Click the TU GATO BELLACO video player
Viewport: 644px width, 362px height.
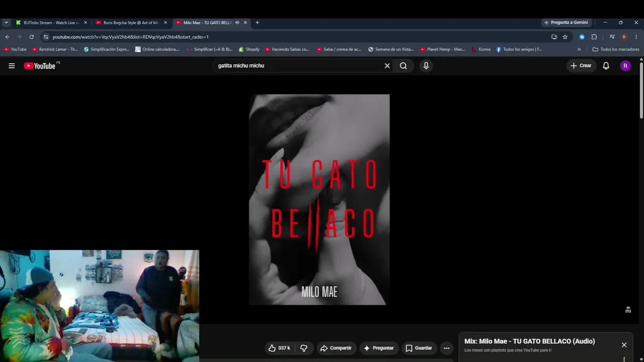pyautogui.click(x=319, y=200)
